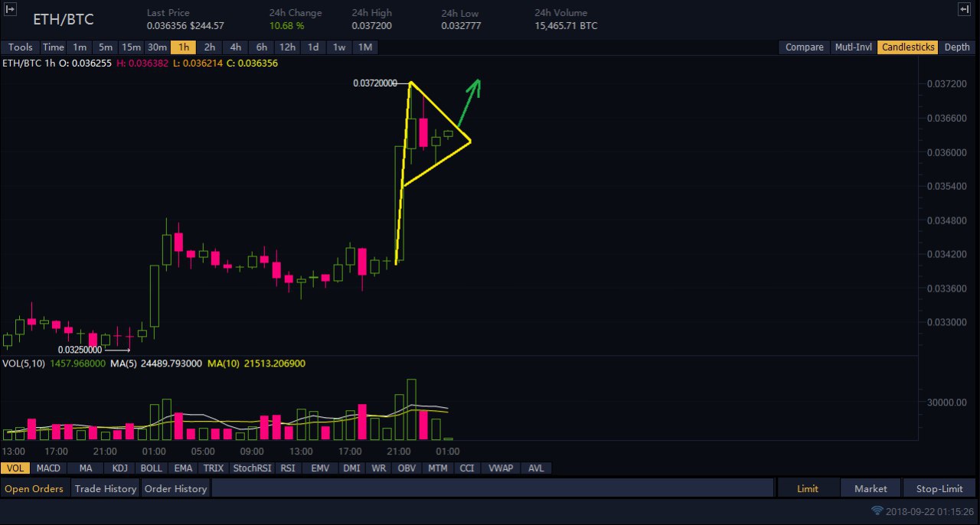Open the Compare option
This screenshot has height=525, width=980.
pyautogui.click(x=805, y=47)
